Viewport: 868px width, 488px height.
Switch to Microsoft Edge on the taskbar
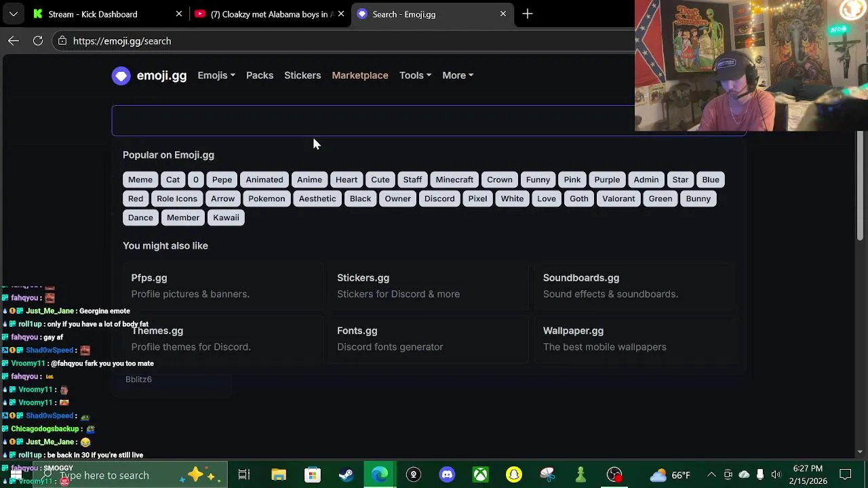tap(380, 474)
